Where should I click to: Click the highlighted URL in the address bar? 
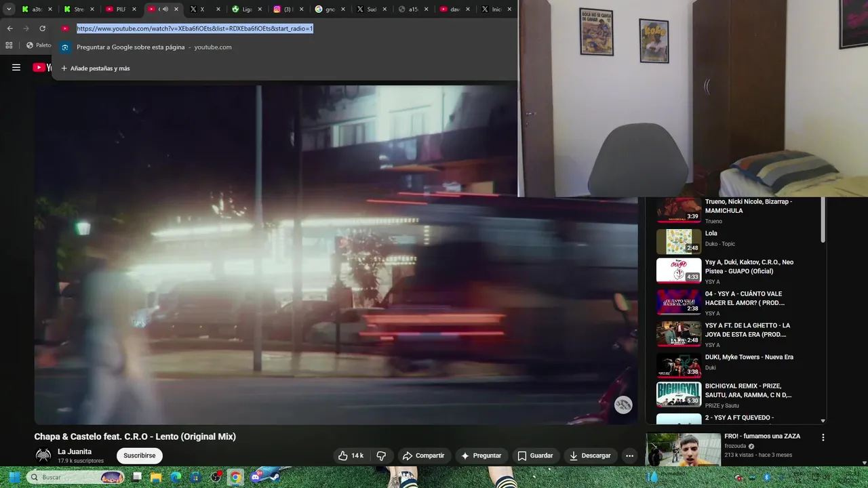[195, 28]
